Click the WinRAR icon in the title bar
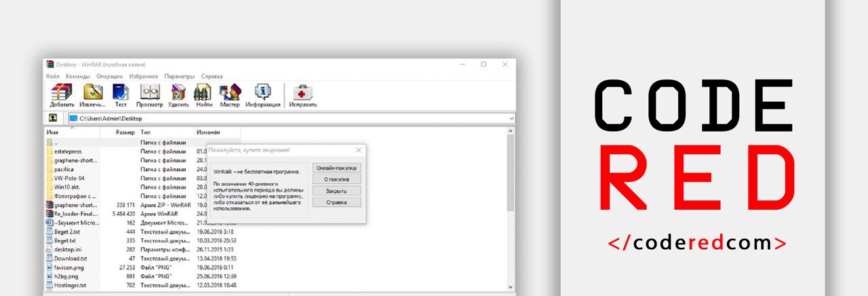 pyautogui.click(x=50, y=64)
